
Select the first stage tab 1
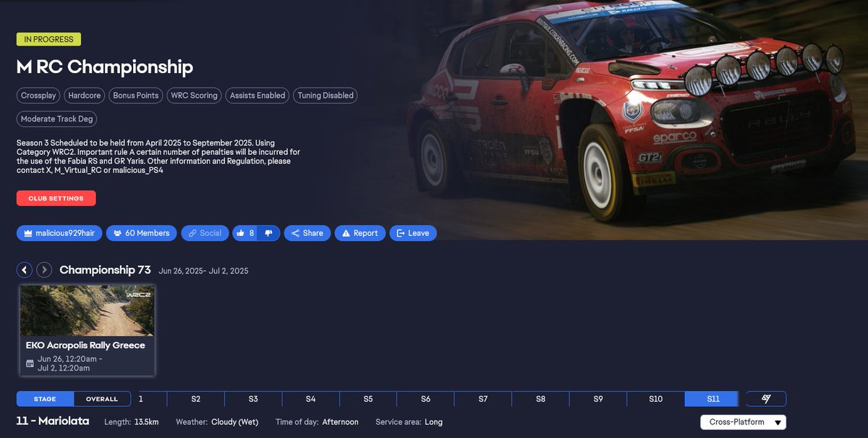pos(149,399)
